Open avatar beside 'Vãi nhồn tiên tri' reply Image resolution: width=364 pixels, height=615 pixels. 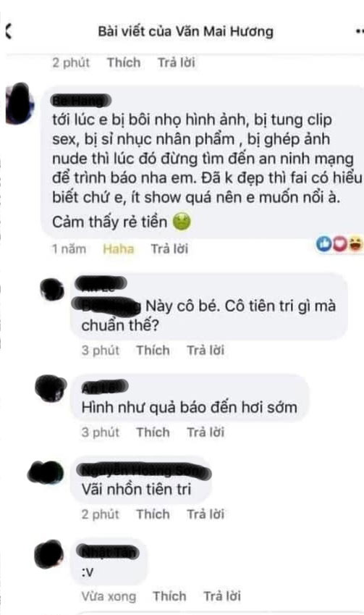[46, 472]
